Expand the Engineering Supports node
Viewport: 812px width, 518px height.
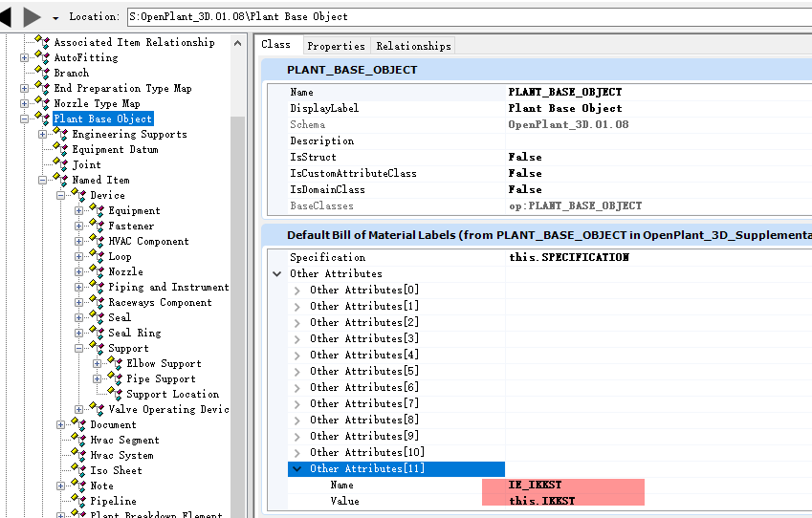43,135
